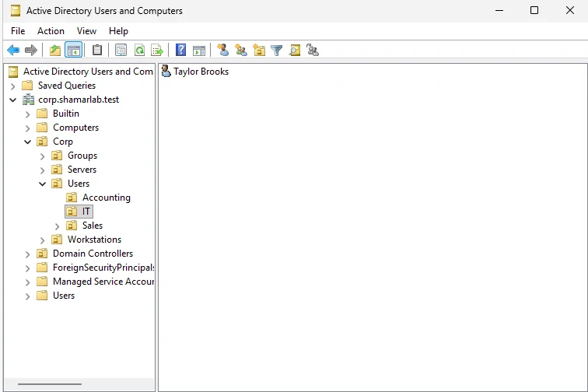Maximize the Active Directory window
The height and width of the screenshot is (392, 588).
[x=534, y=11]
